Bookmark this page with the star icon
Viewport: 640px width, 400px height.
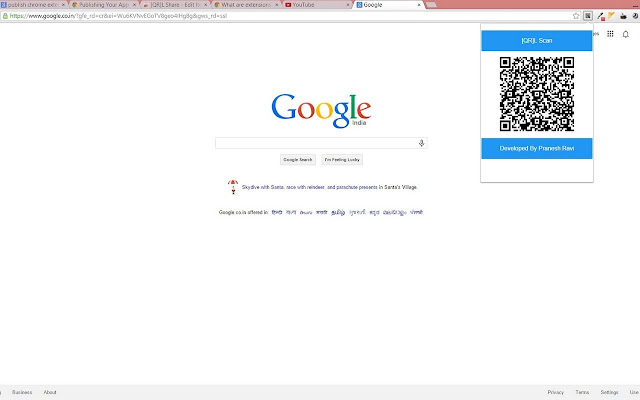coord(576,16)
